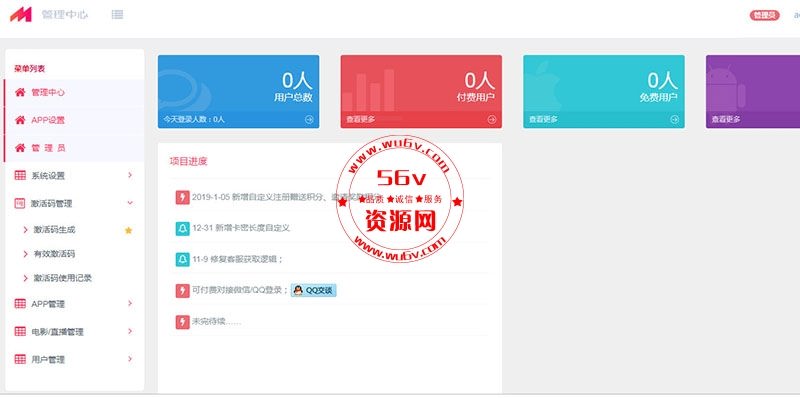Click 查看更多 on the purple Android card

pos(726,119)
